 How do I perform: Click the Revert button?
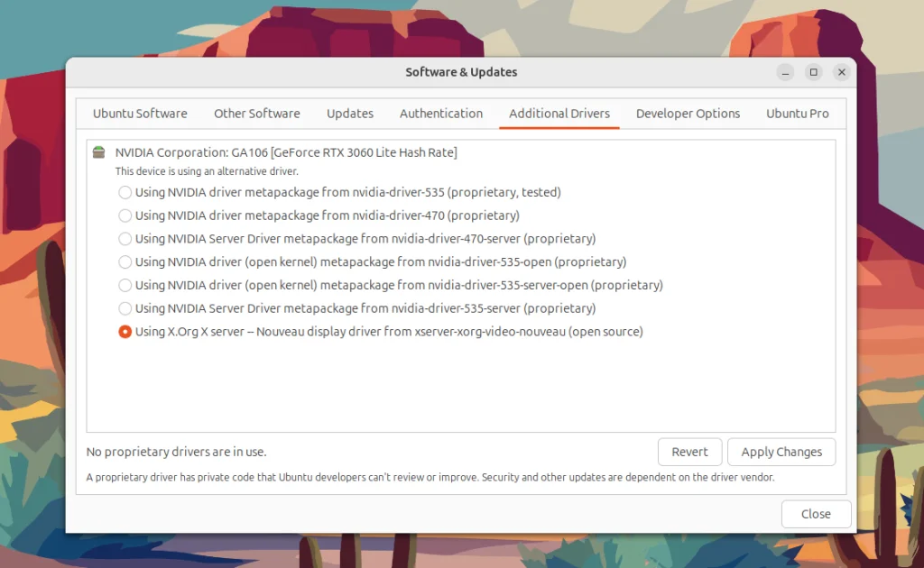(689, 452)
